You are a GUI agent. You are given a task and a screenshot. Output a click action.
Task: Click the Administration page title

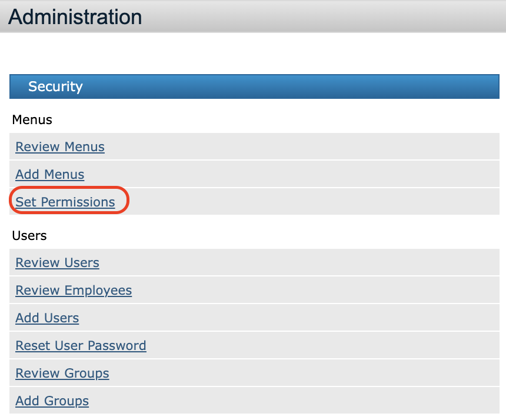[75, 16]
